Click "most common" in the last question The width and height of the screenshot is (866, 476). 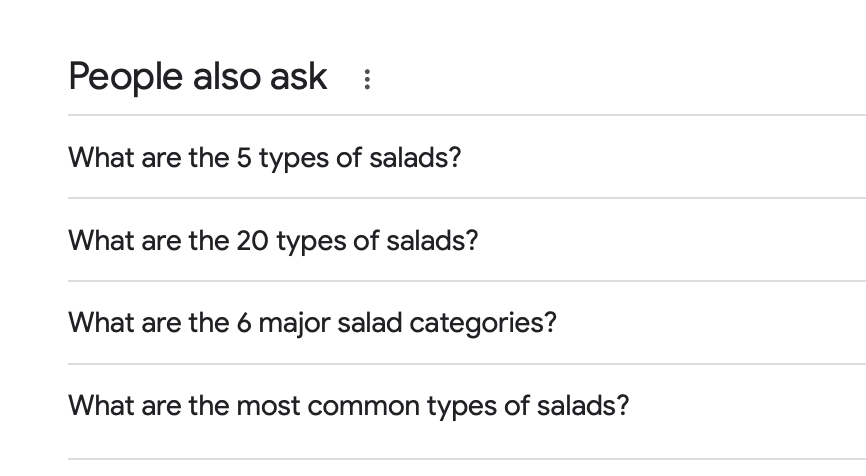pyautogui.click(x=328, y=406)
